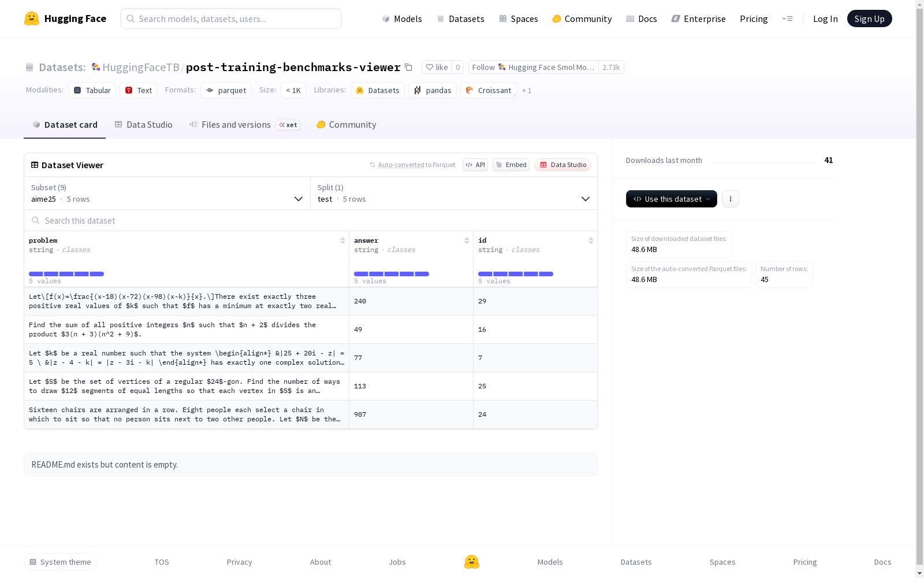Copy dataset name with the copy icon
Screen dimensions: 924x578
(408, 67)
